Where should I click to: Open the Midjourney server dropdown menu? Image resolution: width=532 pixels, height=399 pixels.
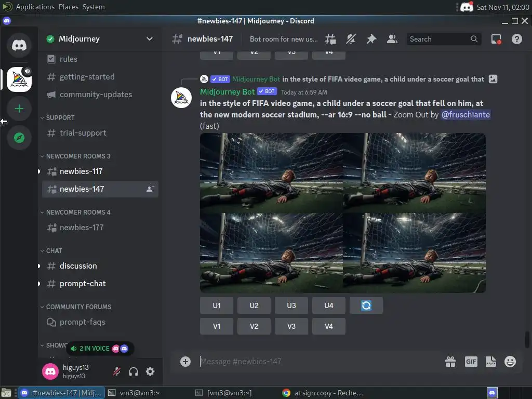(x=149, y=38)
